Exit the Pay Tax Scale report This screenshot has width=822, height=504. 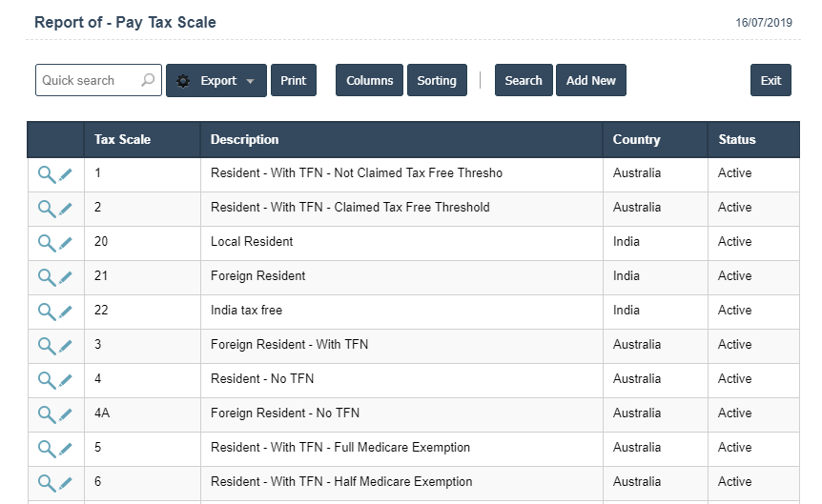point(771,81)
